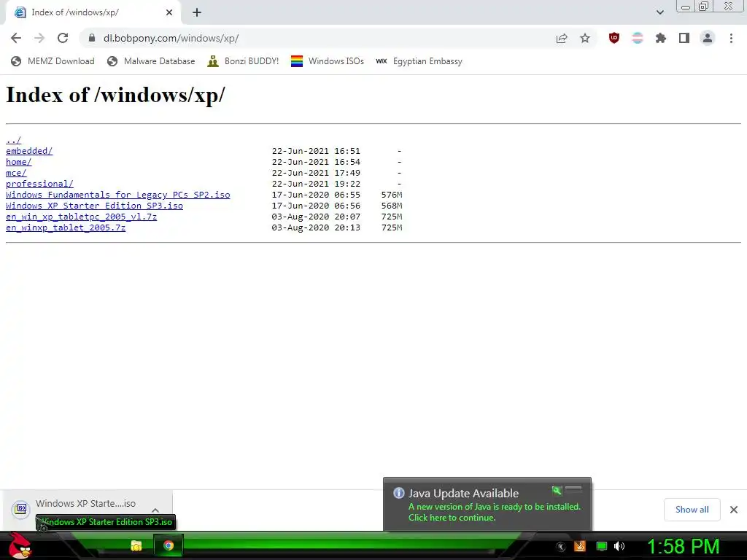Share this page using the share icon

tap(562, 38)
